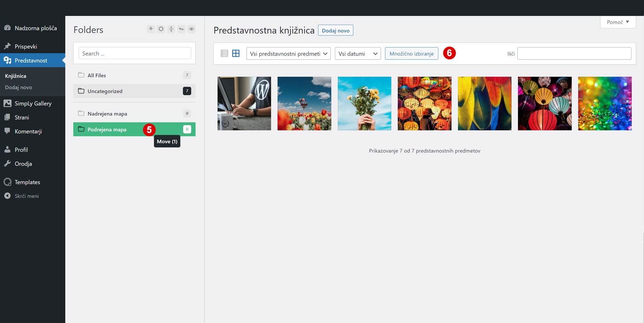
Task: Switch to grid view icon
Action: click(x=236, y=53)
